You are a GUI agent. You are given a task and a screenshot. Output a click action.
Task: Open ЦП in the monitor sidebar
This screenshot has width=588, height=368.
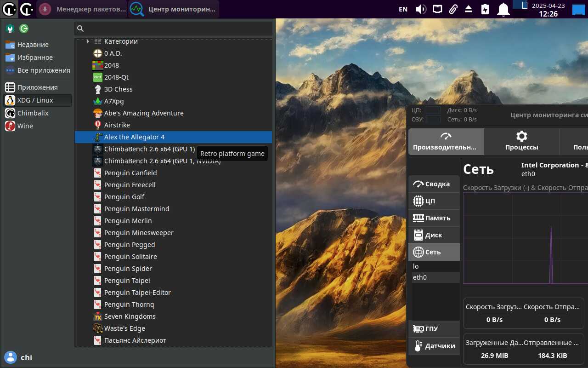pos(434,201)
